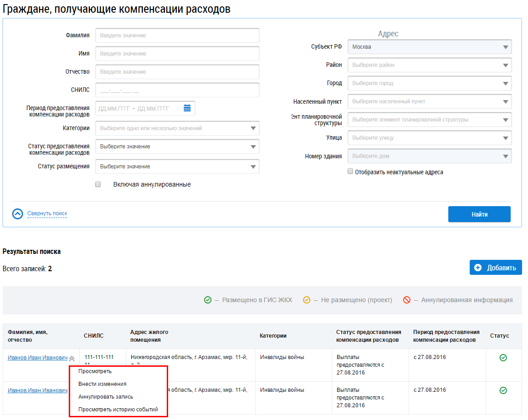Click the 'Фамилия' input field
Image resolution: width=528 pixels, height=420 pixels.
point(177,35)
